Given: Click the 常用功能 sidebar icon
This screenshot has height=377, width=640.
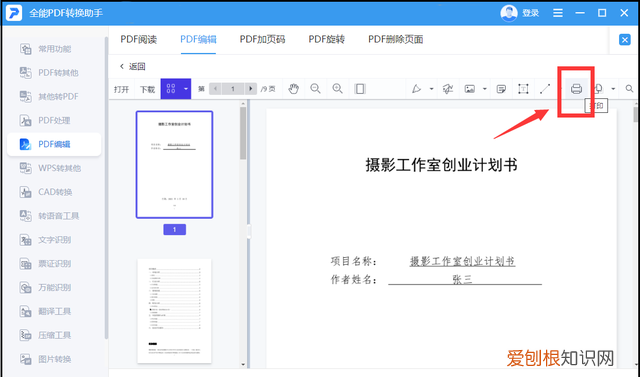Looking at the screenshot, I should coord(25,49).
